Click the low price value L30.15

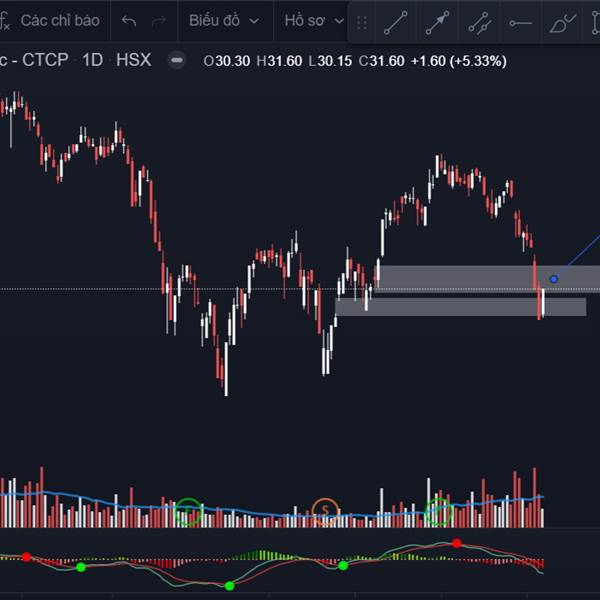(x=330, y=61)
